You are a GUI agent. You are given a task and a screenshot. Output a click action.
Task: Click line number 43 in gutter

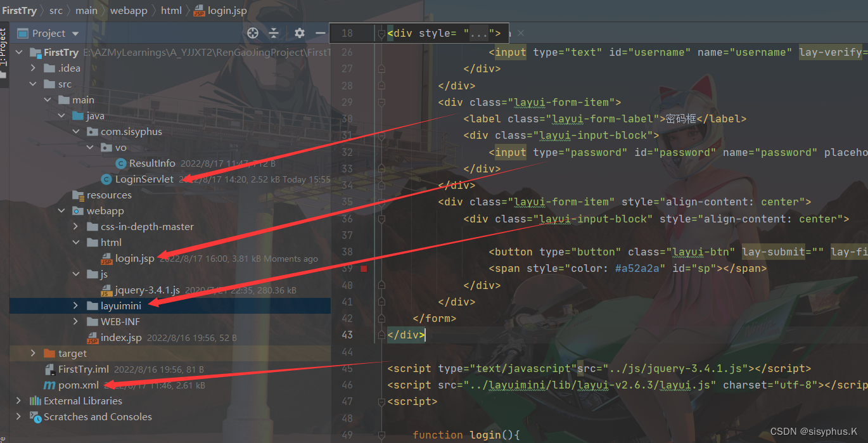pyautogui.click(x=347, y=335)
